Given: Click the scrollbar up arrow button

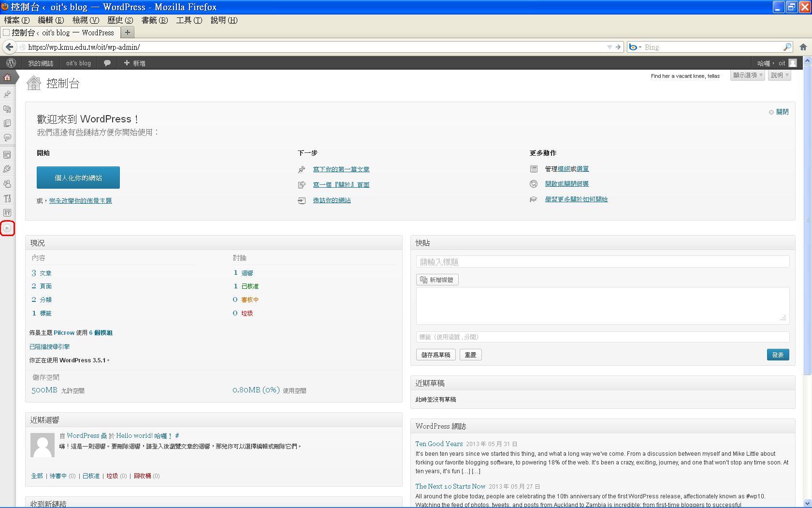Looking at the screenshot, I should pos(807,61).
